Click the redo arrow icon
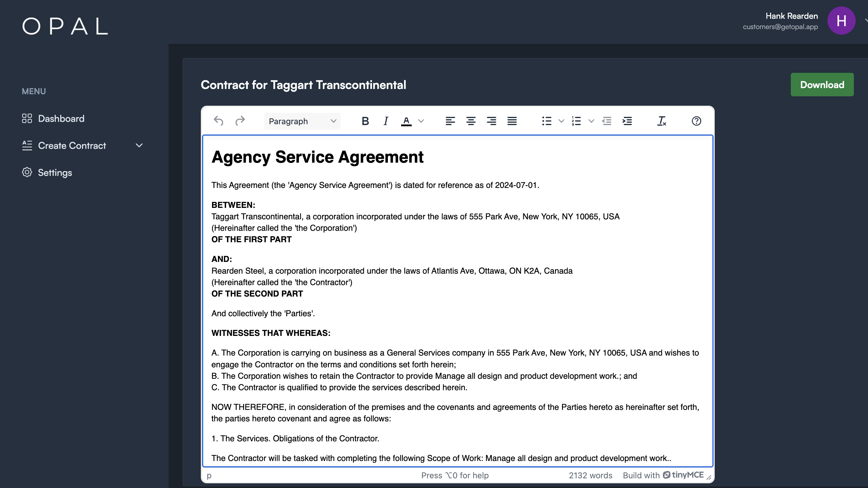868x488 pixels. [x=240, y=121]
